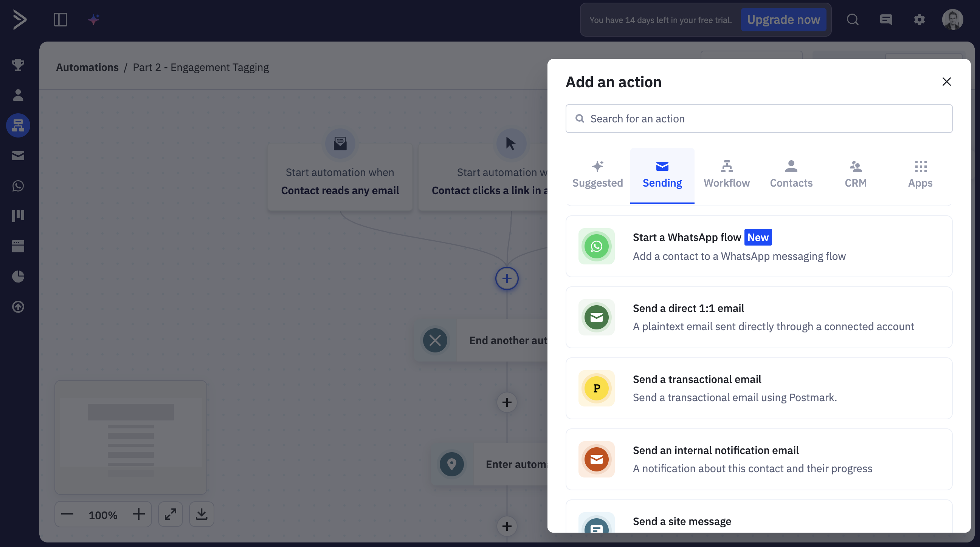Open the WhatsApp section in the sidebar
This screenshot has width=980, height=547.
click(18, 186)
